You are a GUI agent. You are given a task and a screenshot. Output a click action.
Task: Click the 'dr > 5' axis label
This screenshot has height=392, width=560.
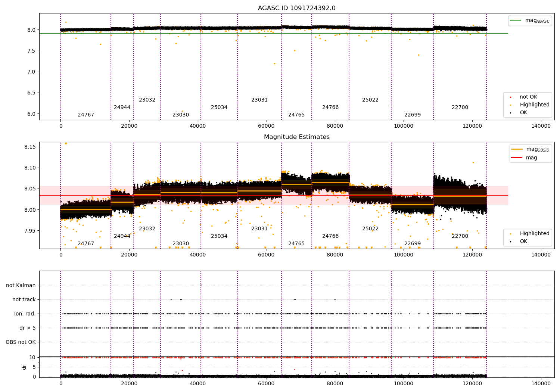[28, 328]
